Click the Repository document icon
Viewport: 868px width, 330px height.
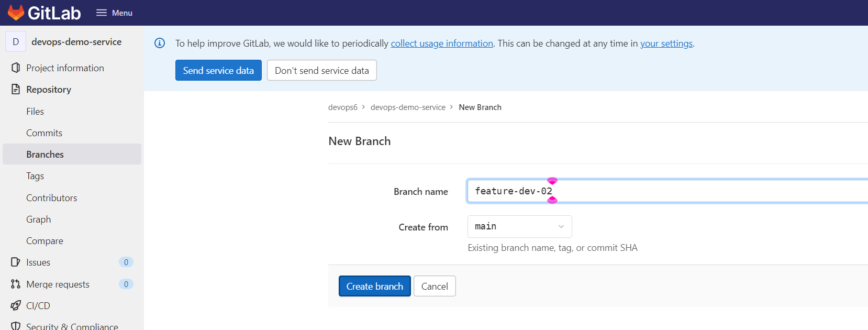click(16, 89)
